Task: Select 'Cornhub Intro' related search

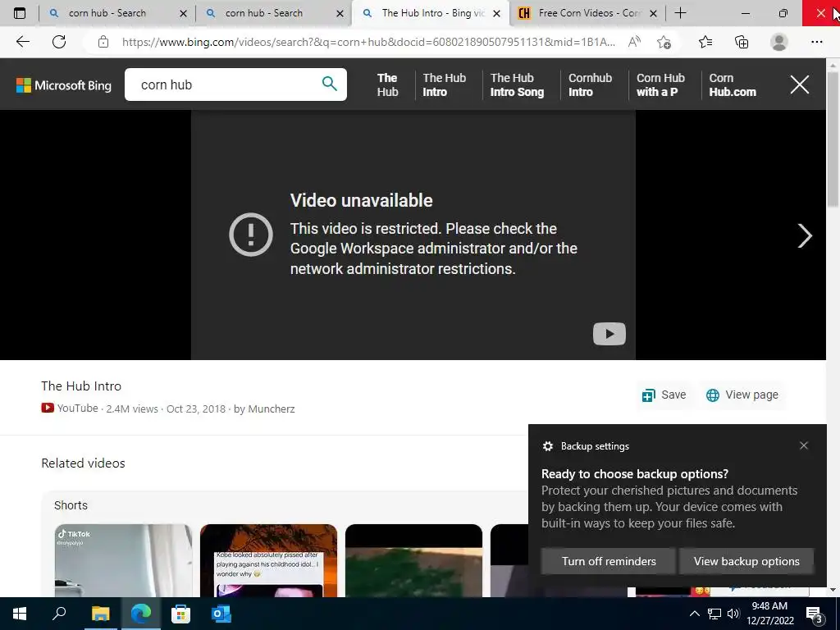Action: [x=590, y=84]
